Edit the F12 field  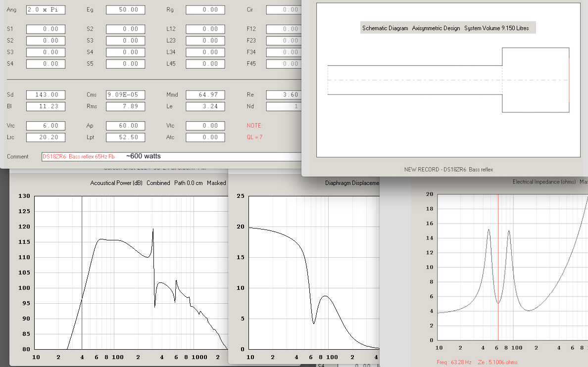click(x=284, y=29)
